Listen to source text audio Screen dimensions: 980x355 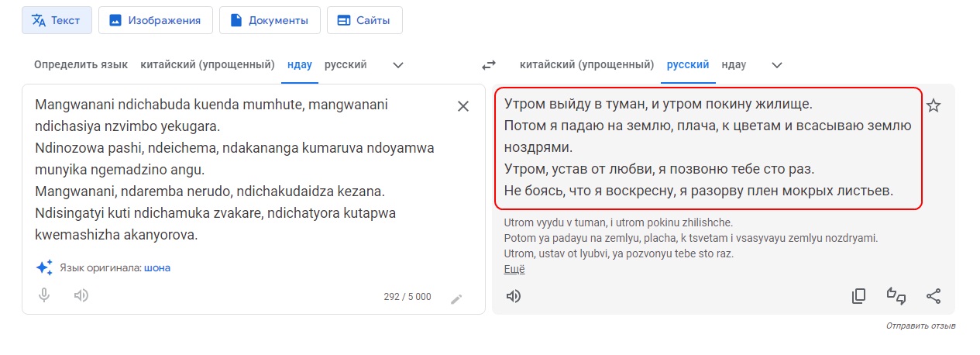(81, 295)
